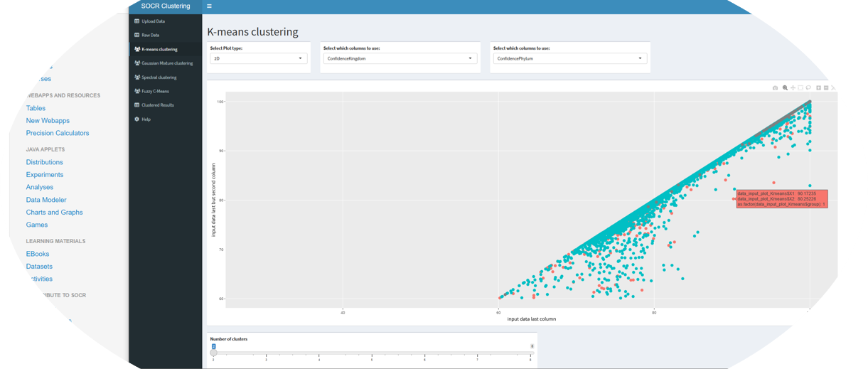Open the Tables link on SOCR page
This screenshot has height=369, width=868.
click(36, 108)
